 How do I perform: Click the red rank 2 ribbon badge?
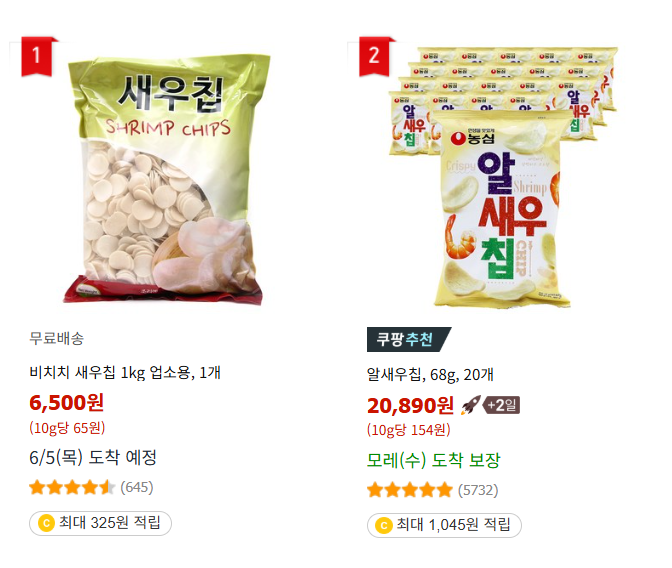374,56
